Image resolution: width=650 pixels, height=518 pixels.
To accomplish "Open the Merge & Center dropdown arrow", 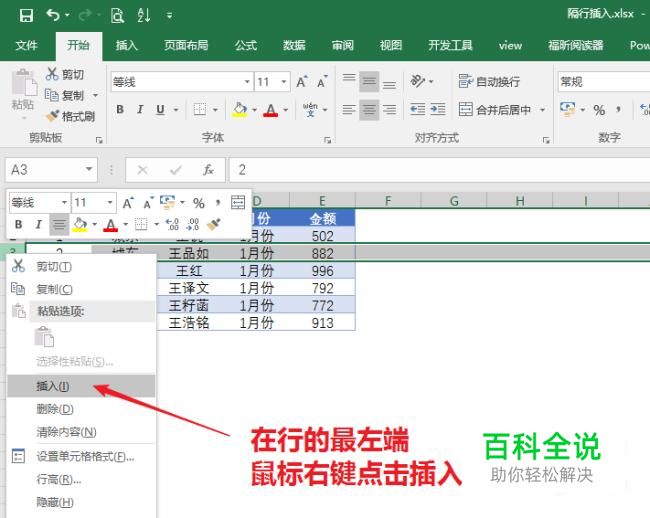I will pos(542,110).
